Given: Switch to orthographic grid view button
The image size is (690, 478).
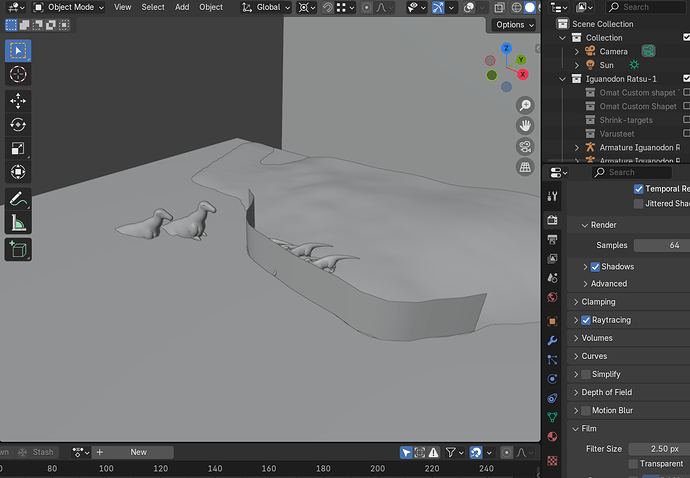Looking at the screenshot, I should (x=525, y=167).
